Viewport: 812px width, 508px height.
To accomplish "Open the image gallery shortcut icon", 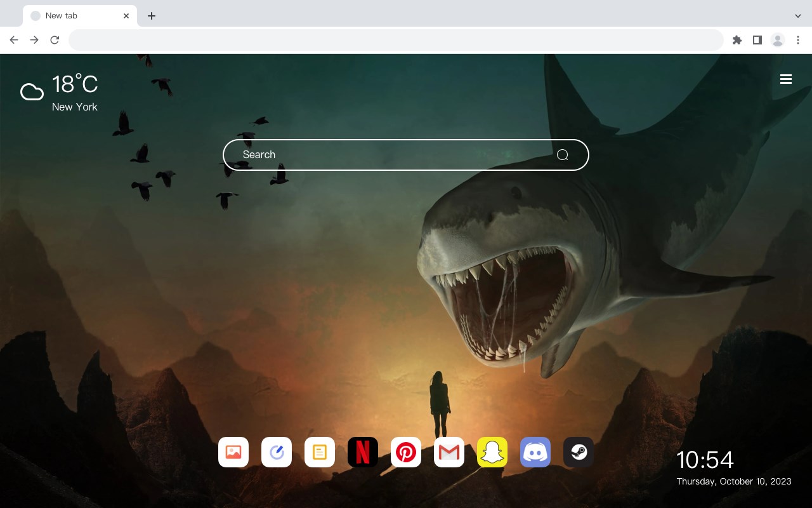I will click(x=233, y=452).
